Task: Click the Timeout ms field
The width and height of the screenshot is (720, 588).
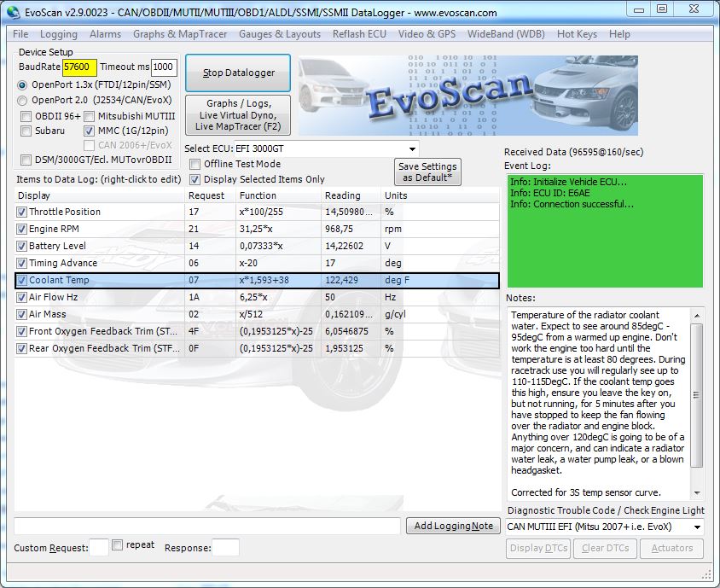Action: 164,67
